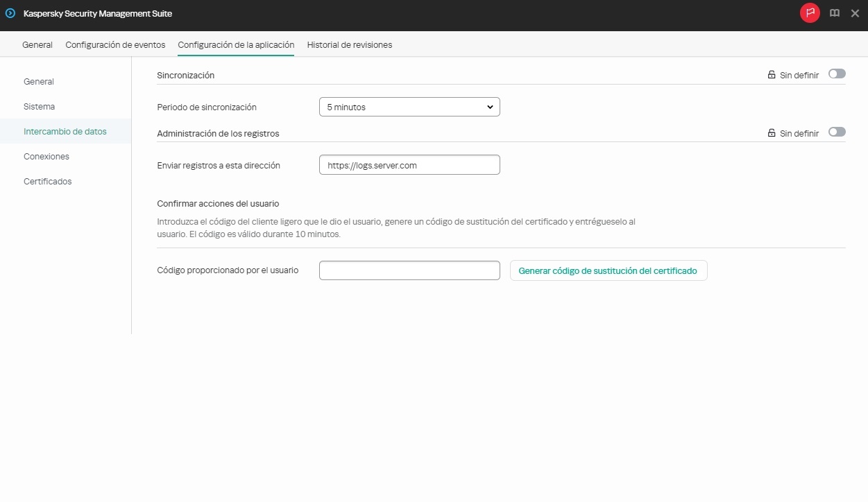Select the https://logs.server.com address field
868x502 pixels.
[409, 164]
